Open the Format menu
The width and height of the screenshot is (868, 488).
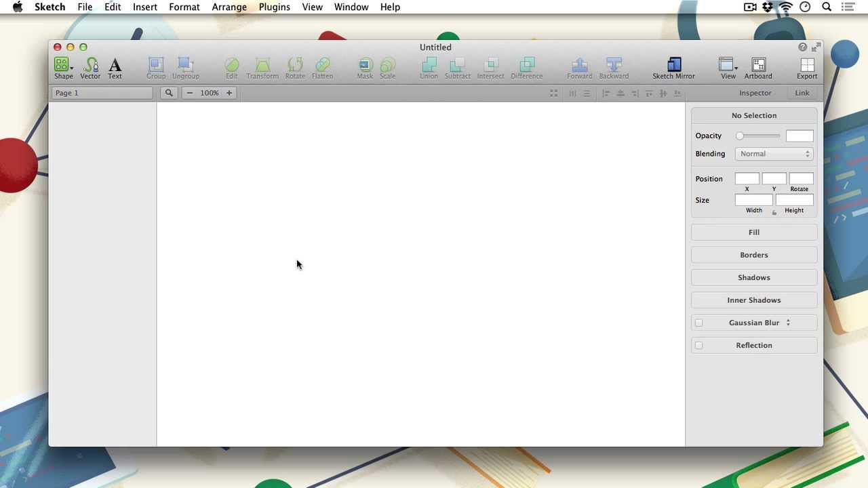click(x=184, y=7)
